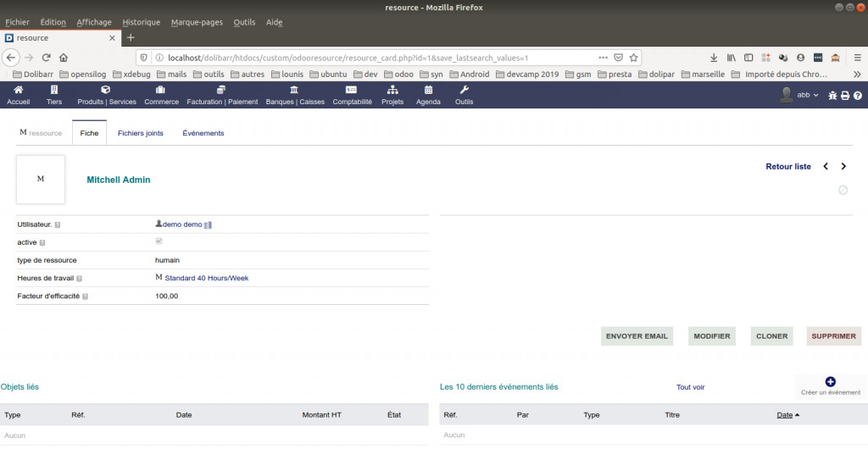868x471 pixels.
Task: Click the humain resource type value
Action: coord(167,260)
